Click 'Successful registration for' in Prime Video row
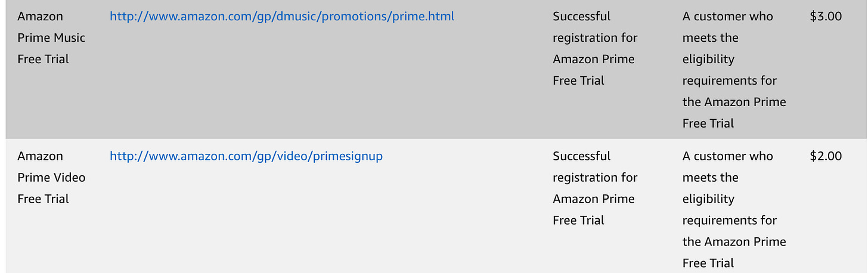Screen dimensions: 868x273 click(x=595, y=166)
